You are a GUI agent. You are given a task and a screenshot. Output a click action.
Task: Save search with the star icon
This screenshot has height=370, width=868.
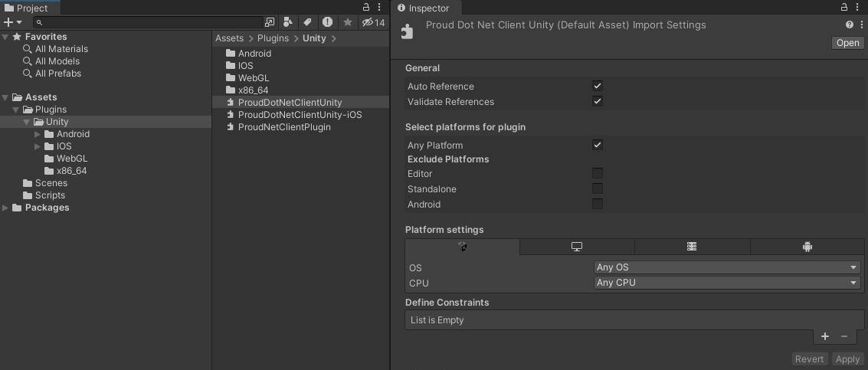(x=347, y=22)
